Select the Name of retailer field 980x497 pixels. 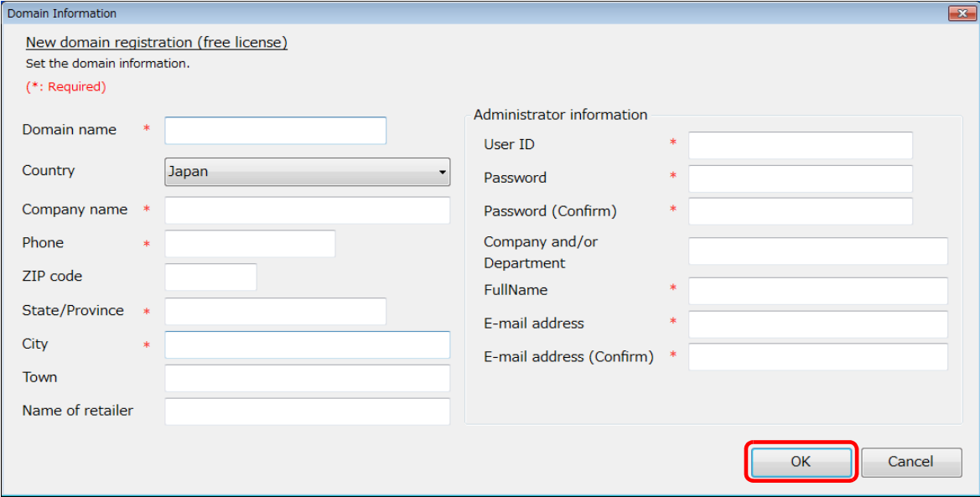point(307,412)
